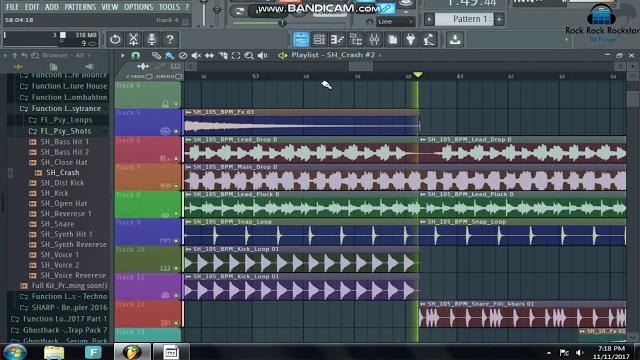Choose the Select marquee tool in Playlist

point(236,56)
